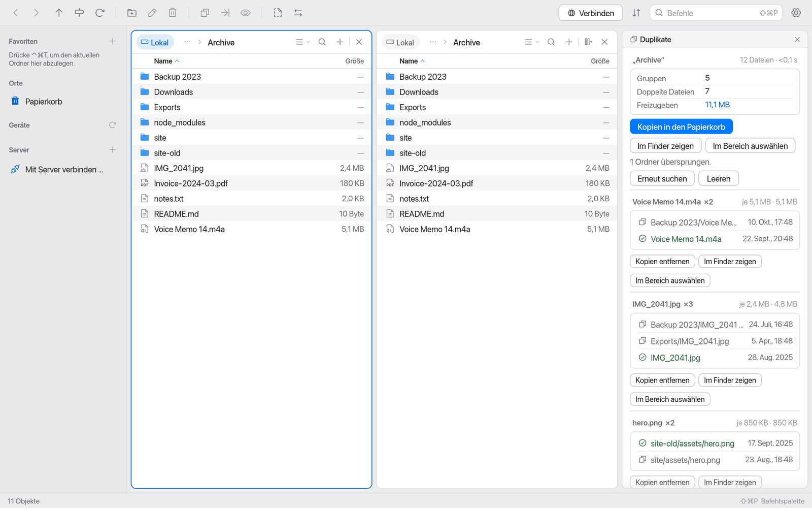Toggle the eye preview icon
The image size is (812, 508).
pos(246,13)
